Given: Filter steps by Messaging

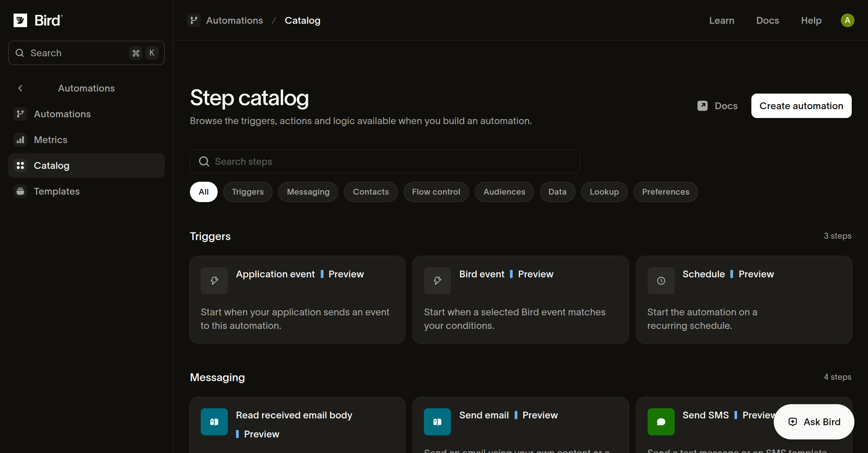Looking at the screenshot, I should 308,192.
